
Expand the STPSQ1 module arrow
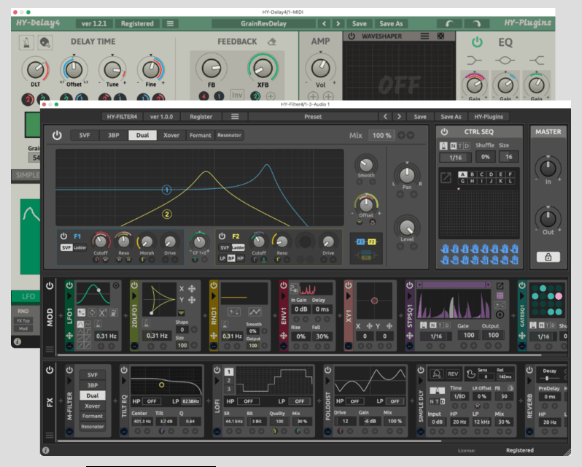pyautogui.click(x=409, y=296)
